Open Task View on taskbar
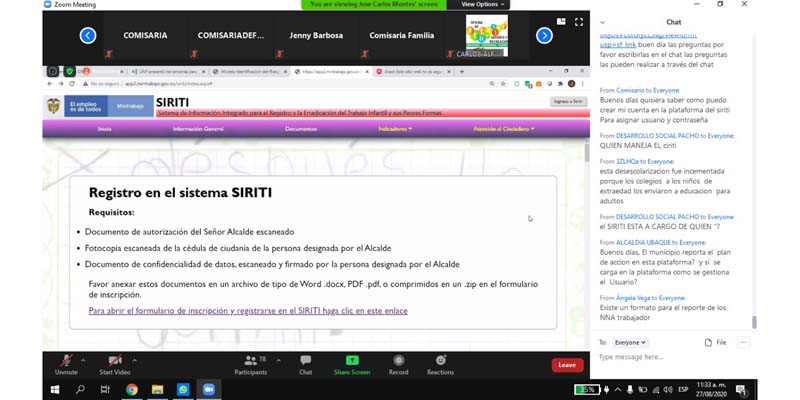The width and height of the screenshot is (800, 400). (105, 389)
